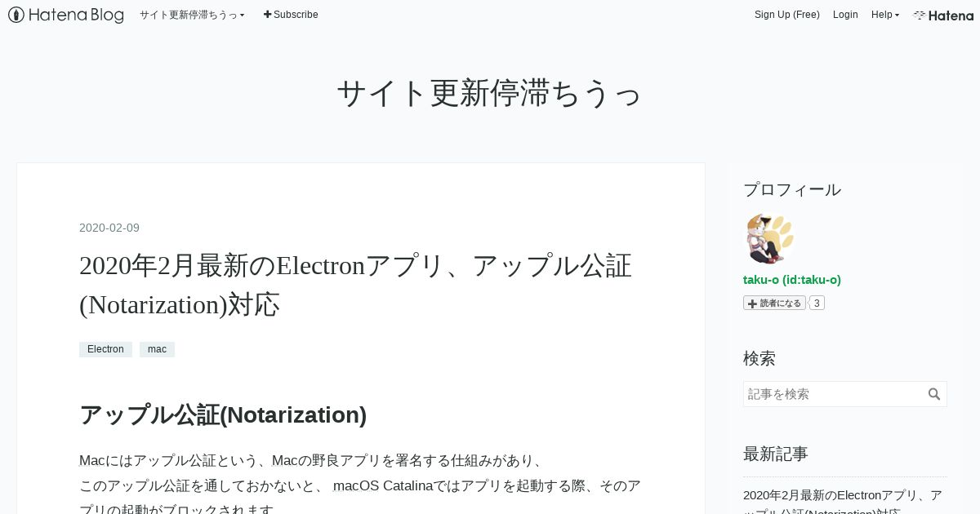This screenshot has height=514, width=980.
Task: Click the blog title サイト更新停滞ちうっ
Action: click(489, 93)
